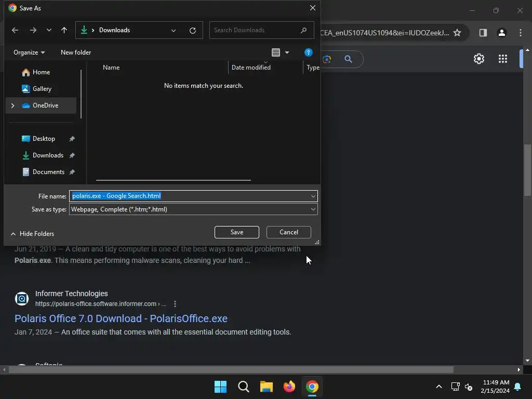
Task: Open network status tray icon
Action: pyautogui.click(x=455, y=387)
